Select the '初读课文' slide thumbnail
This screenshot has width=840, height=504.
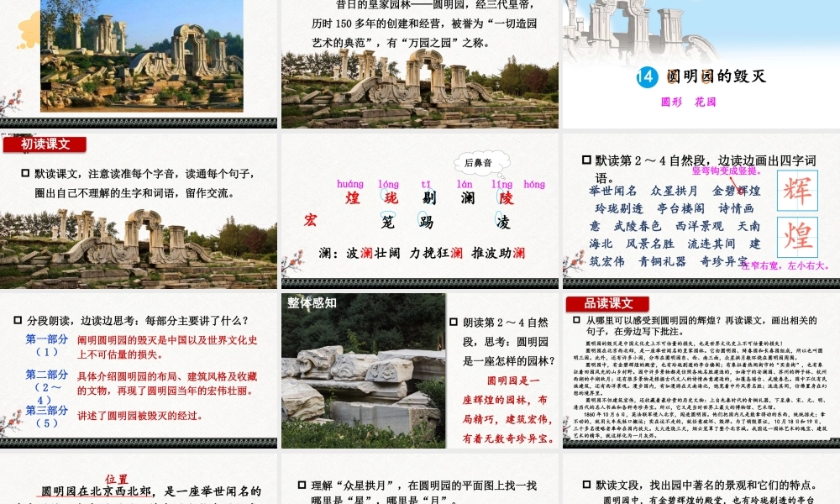pyautogui.click(x=139, y=211)
